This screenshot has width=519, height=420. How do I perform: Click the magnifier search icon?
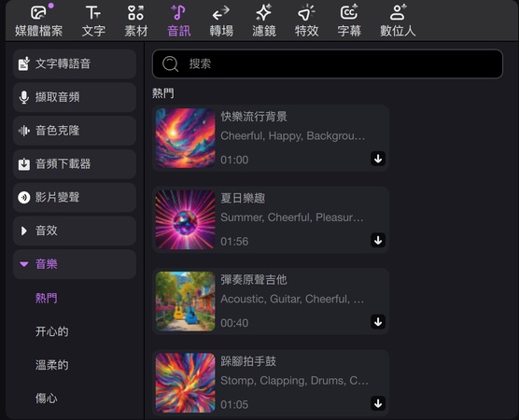pyautogui.click(x=171, y=63)
